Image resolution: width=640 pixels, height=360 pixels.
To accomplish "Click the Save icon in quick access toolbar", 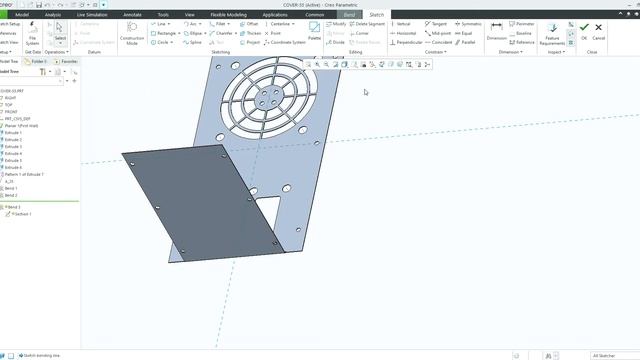I will (x=39, y=5).
